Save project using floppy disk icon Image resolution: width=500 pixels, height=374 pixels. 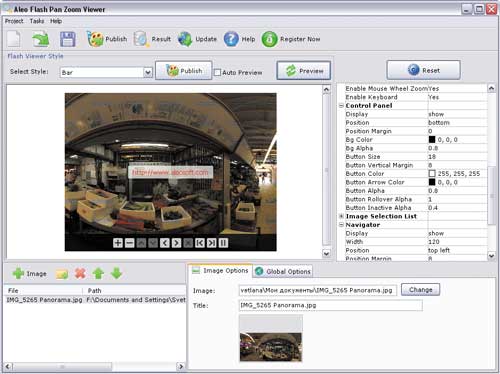pyautogui.click(x=68, y=39)
